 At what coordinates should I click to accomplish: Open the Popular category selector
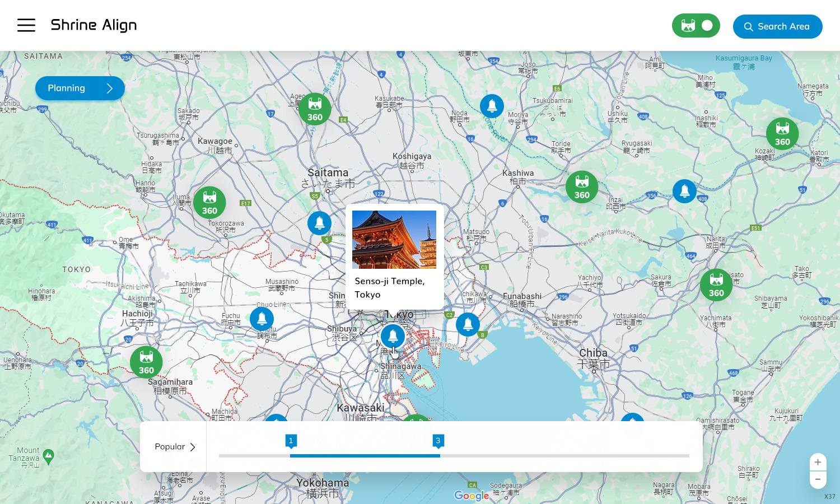pos(175,447)
